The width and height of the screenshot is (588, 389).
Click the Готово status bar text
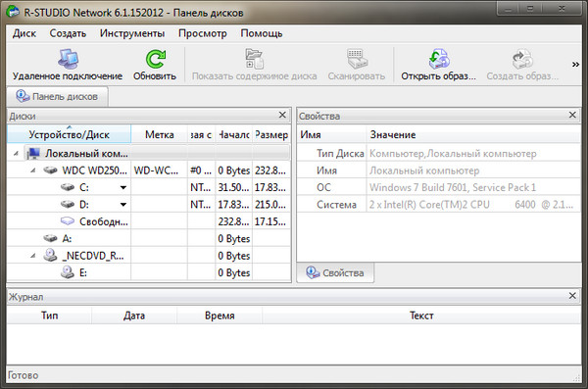(x=23, y=375)
